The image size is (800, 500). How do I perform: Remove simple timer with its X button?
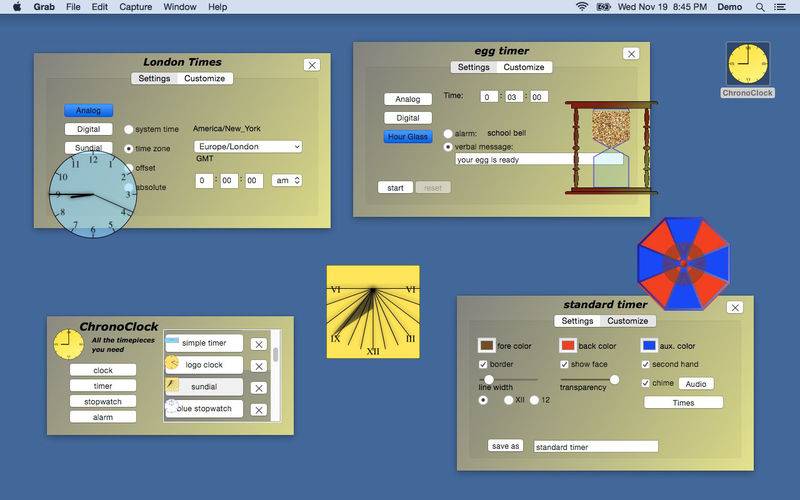[x=259, y=344]
